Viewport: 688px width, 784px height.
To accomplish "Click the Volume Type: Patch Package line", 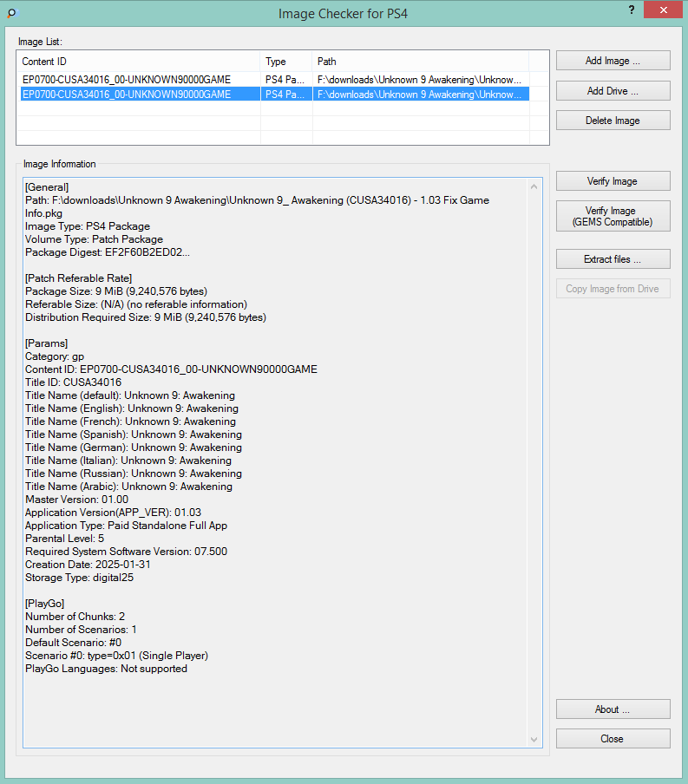I will (94, 239).
